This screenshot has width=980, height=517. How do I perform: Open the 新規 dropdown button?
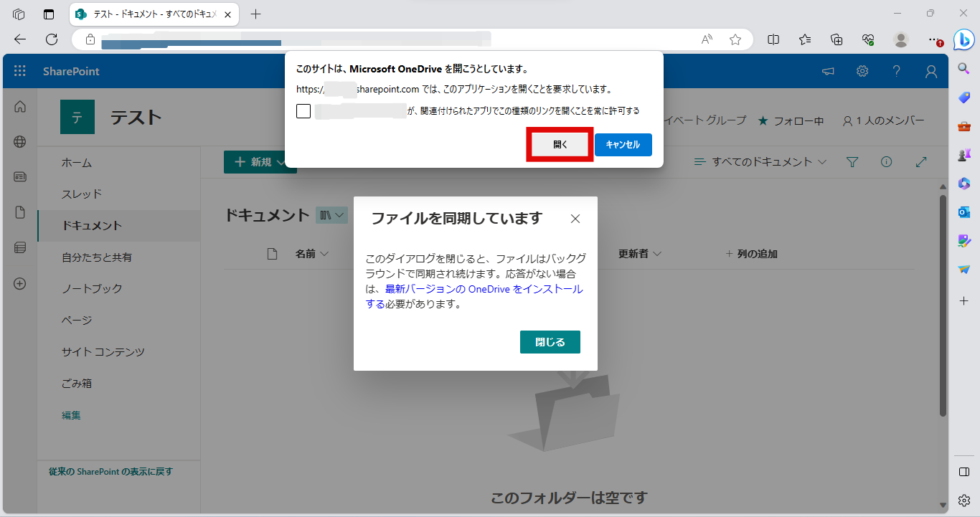(255, 162)
